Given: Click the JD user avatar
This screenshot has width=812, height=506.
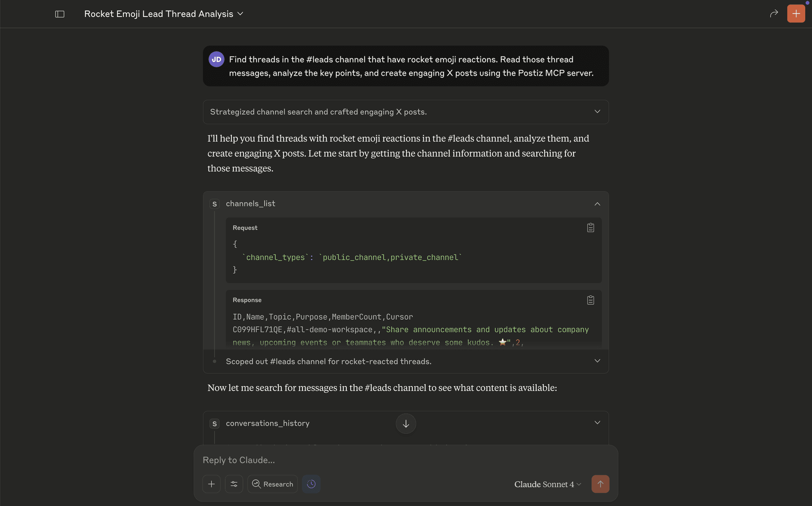Looking at the screenshot, I should 217,60.
